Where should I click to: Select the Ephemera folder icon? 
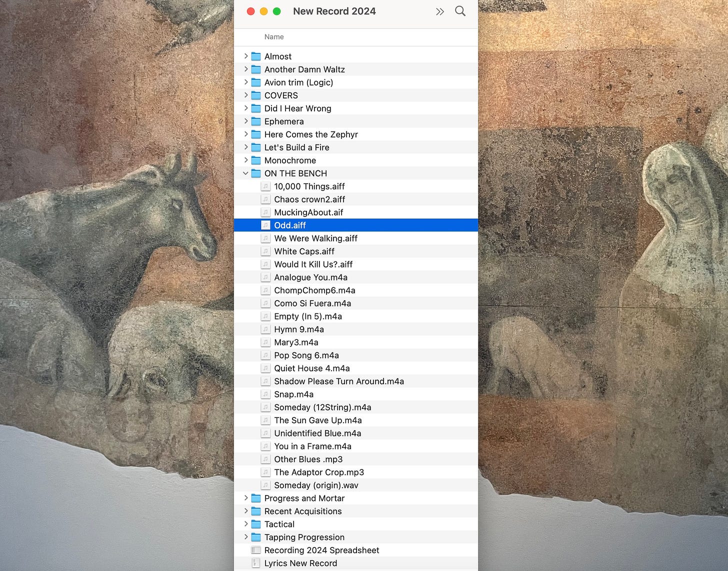(x=256, y=121)
